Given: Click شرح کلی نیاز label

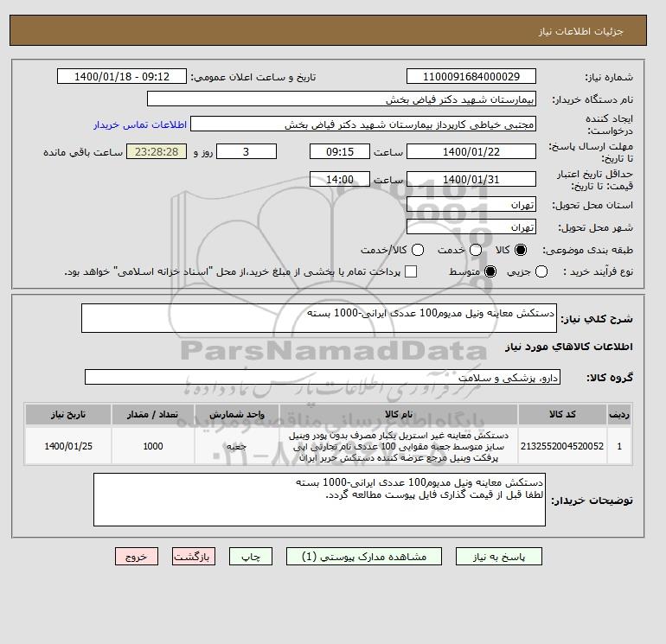Looking at the screenshot, I should coord(597,319).
